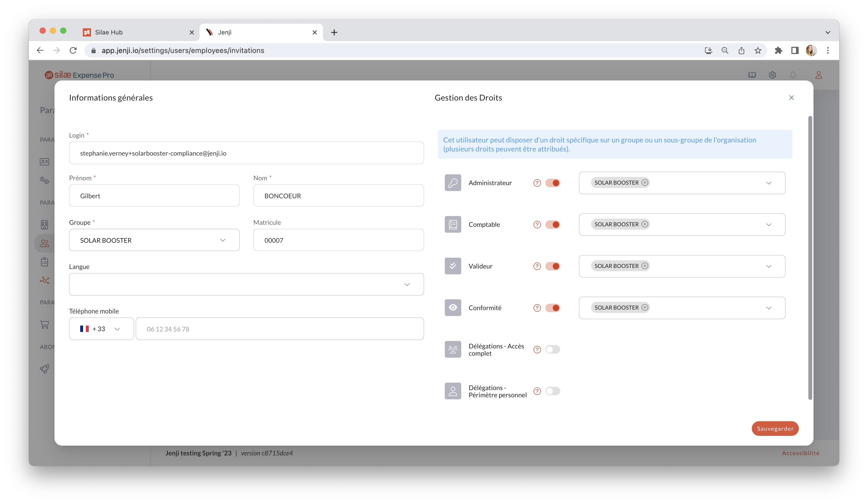Screen dimensions: 868x504
Task: Close the user settings dialog
Action: [791, 97]
